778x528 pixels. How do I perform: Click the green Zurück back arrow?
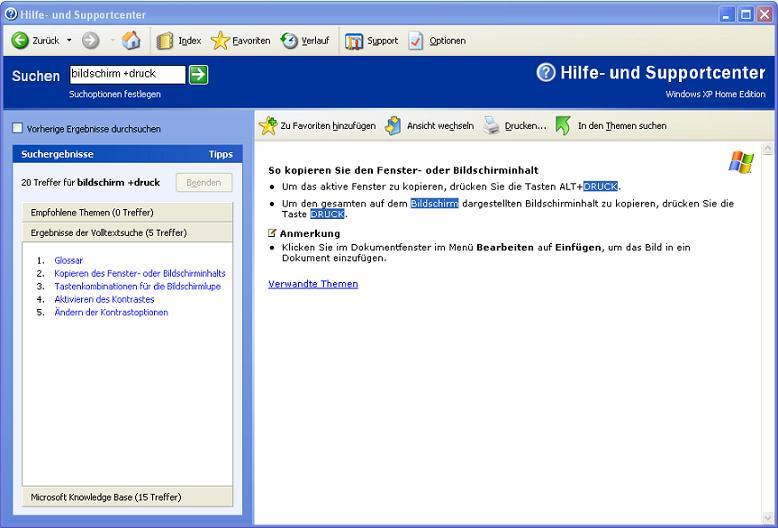click(20, 41)
